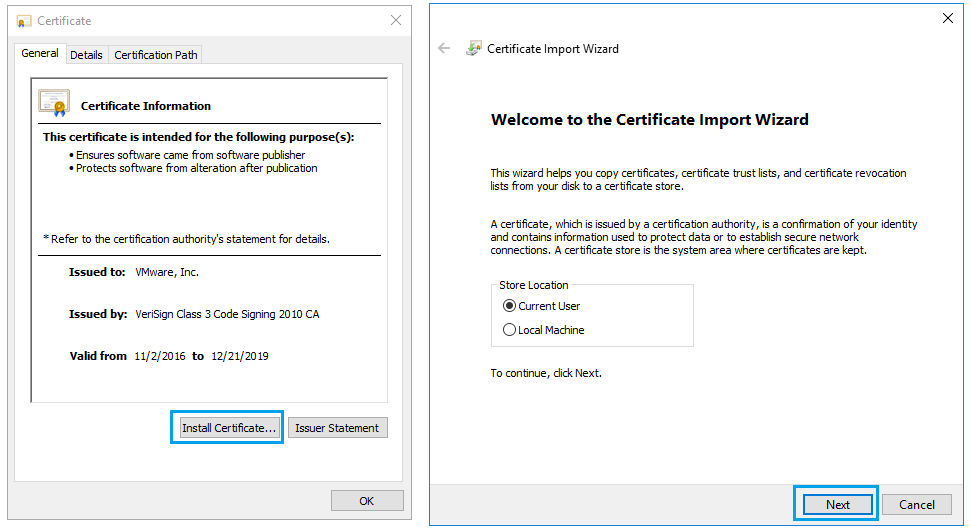Image resolution: width=972 pixels, height=530 pixels.
Task: Click the back arrow in the wizard
Action: pos(444,48)
